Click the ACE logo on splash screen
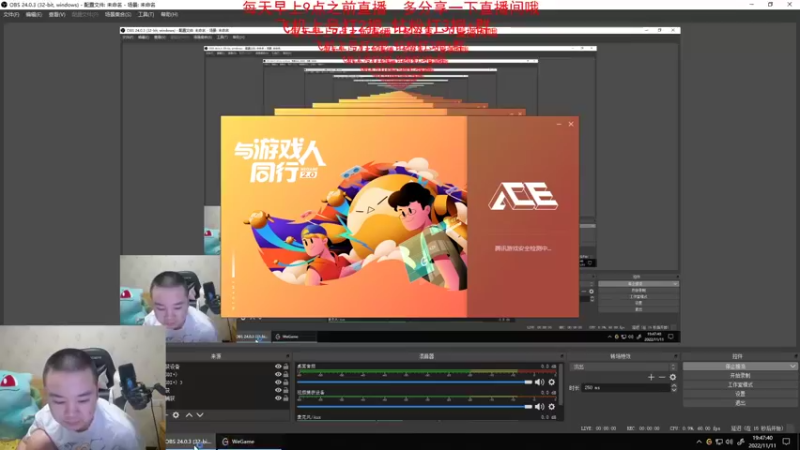The width and height of the screenshot is (800, 450). point(523,196)
